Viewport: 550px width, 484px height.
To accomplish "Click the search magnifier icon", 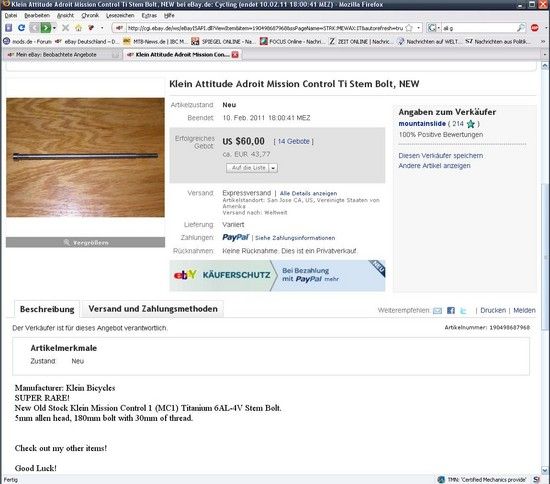I will [521, 28].
